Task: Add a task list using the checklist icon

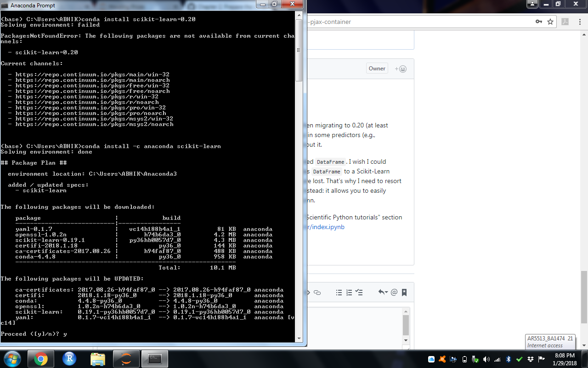Action: [x=359, y=293]
